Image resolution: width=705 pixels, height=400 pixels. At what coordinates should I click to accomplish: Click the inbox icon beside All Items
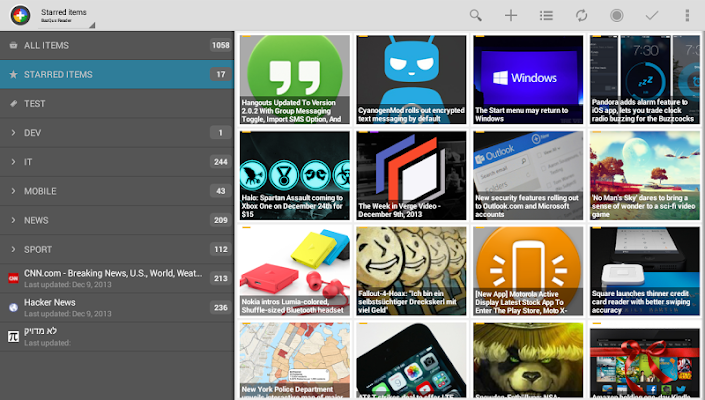pos(13,45)
